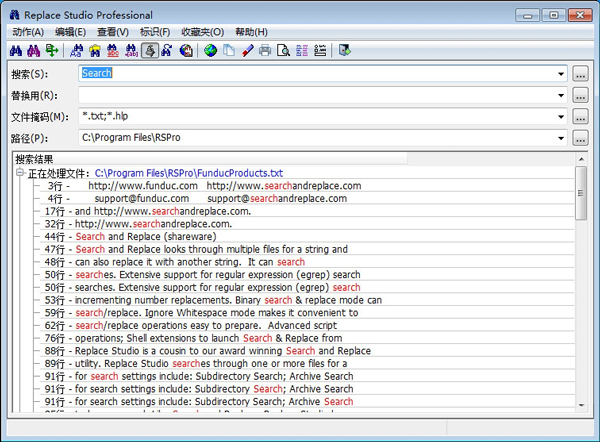Toggle the case-sensitive 'Aa' binoculars option

coord(77,51)
